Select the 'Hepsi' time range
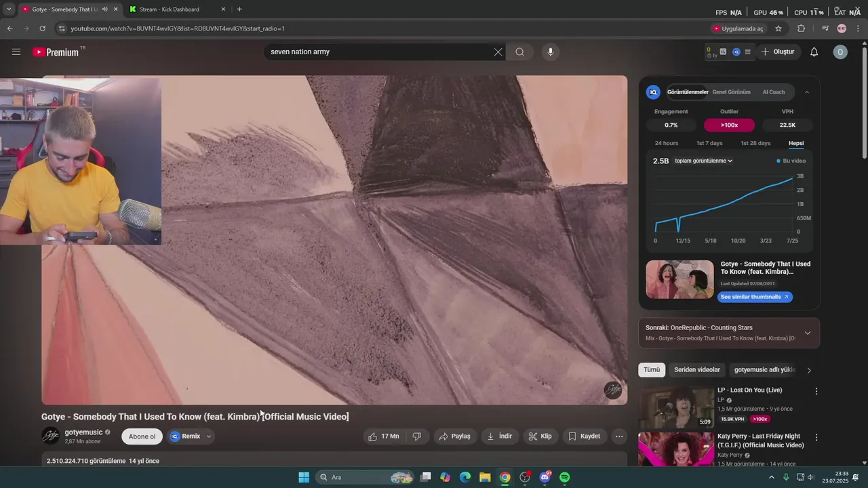Viewport: 868px width, 488px height. coord(796,143)
